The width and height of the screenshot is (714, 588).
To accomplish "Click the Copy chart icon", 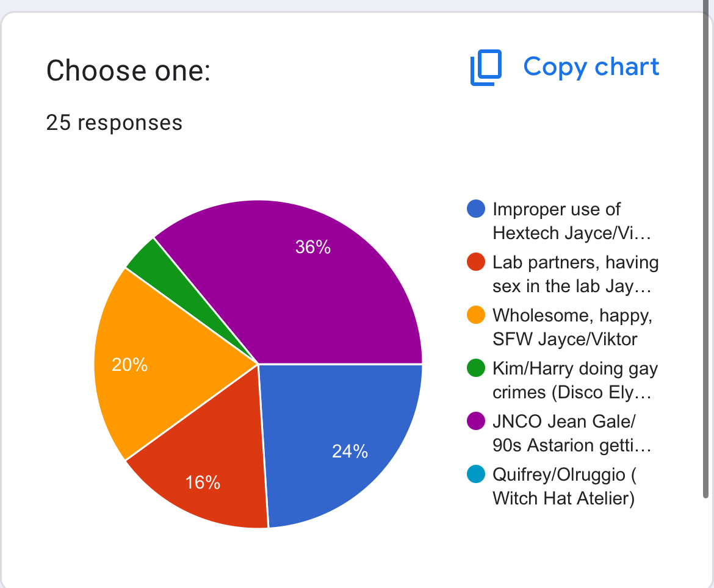I will [486, 68].
